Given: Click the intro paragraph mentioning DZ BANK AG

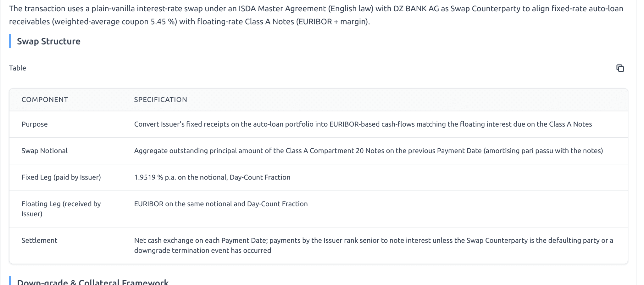Looking at the screenshot, I should point(316,9).
